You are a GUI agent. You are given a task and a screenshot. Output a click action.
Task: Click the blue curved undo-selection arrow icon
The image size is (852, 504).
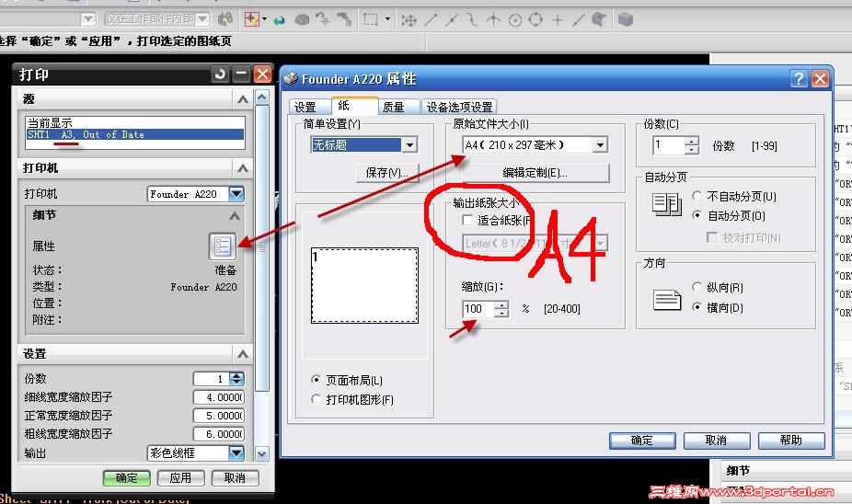click(x=280, y=20)
